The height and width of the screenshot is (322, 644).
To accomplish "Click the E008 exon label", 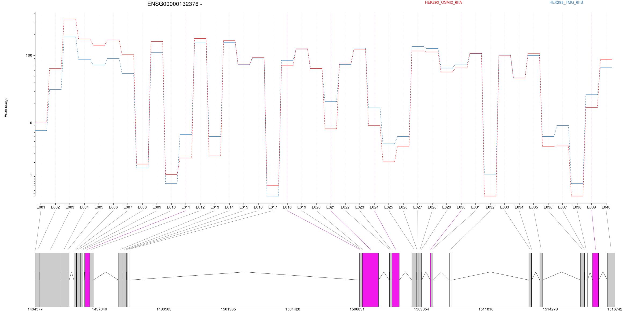I will [142, 207].
